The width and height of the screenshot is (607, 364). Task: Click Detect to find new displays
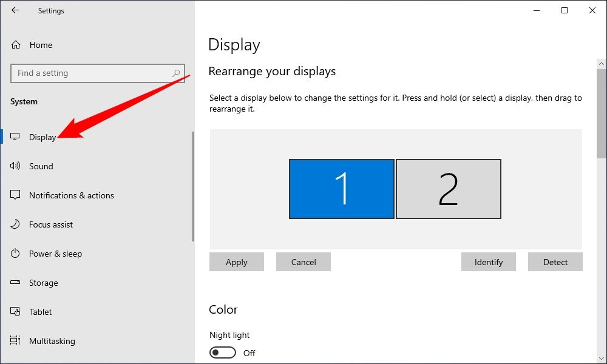click(555, 261)
